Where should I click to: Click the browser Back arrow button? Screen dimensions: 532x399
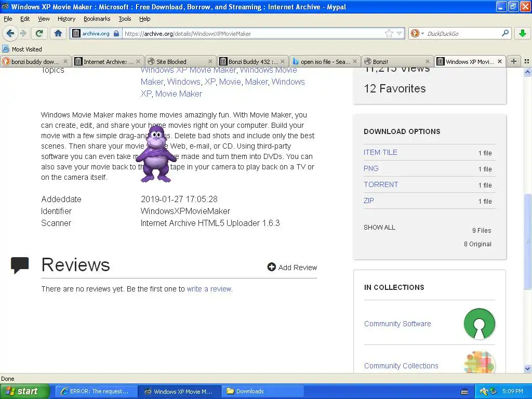point(10,33)
